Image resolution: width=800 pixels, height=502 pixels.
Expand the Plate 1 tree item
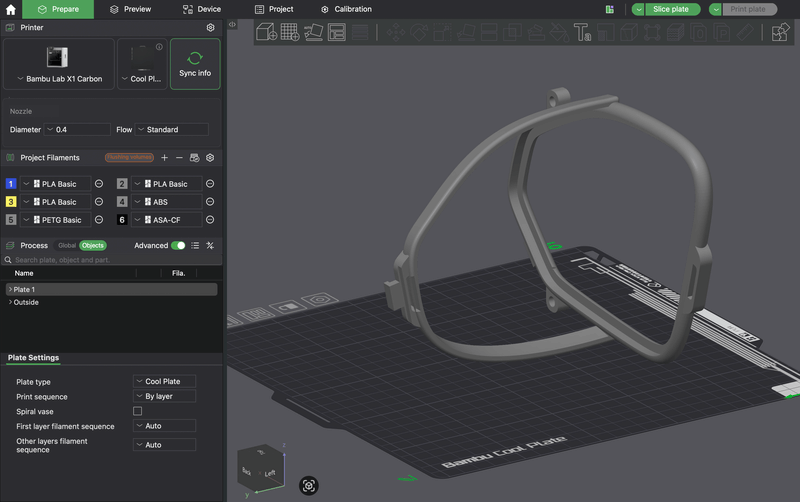pos(10,290)
